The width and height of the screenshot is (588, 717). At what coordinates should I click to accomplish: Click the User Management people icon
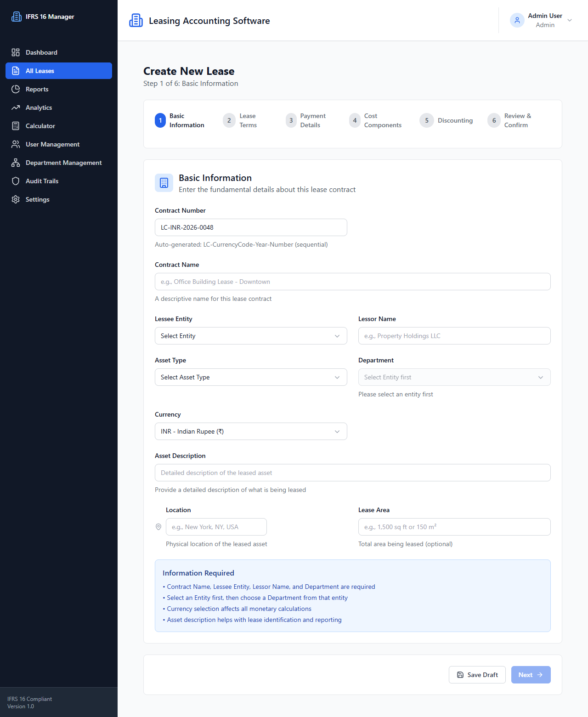tap(16, 144)
